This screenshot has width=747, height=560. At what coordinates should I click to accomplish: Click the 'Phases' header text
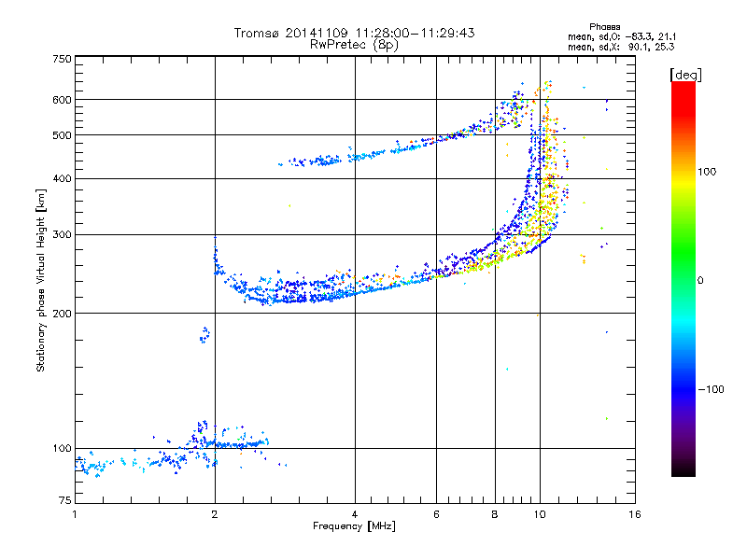[604, 27]
